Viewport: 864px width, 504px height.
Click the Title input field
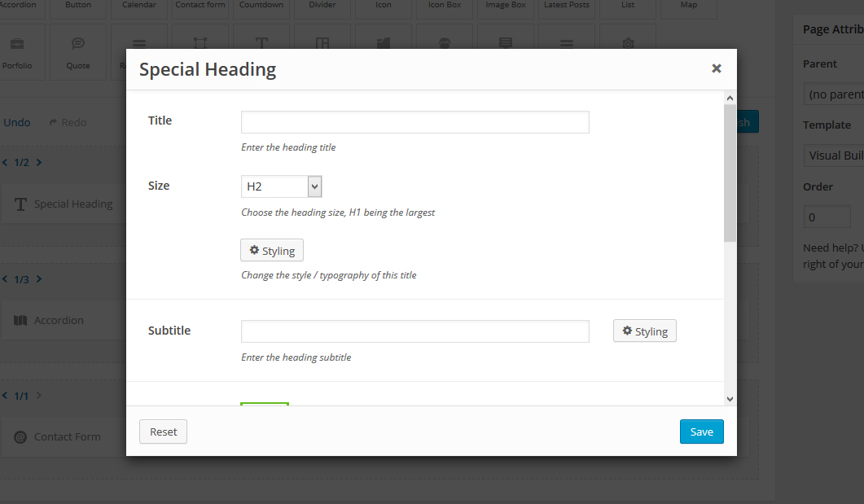[415, 122]
